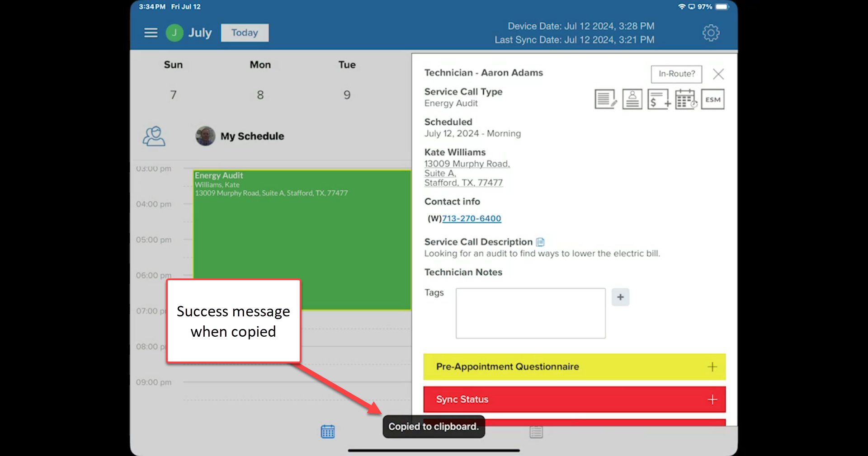Viewport: 868px width, 456px height.
Task: Tap the battery status indicator
Action: 722,7
